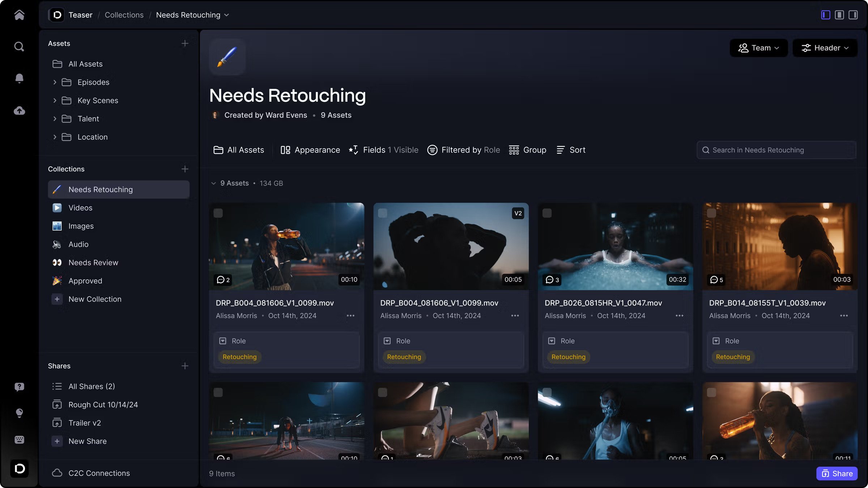This screenshot has width=868, height=488.
Task: Click the home icon in left sidebar
Action: click(x=19, y=15)
